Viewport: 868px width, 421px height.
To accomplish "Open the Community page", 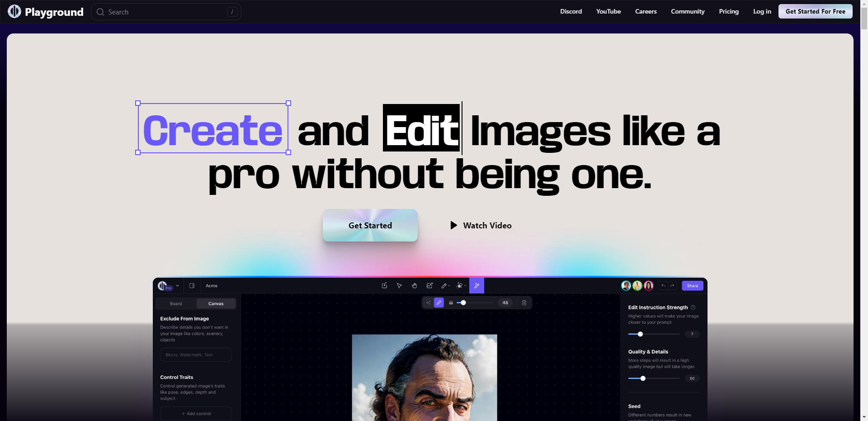I will click(x=688, y=11).
